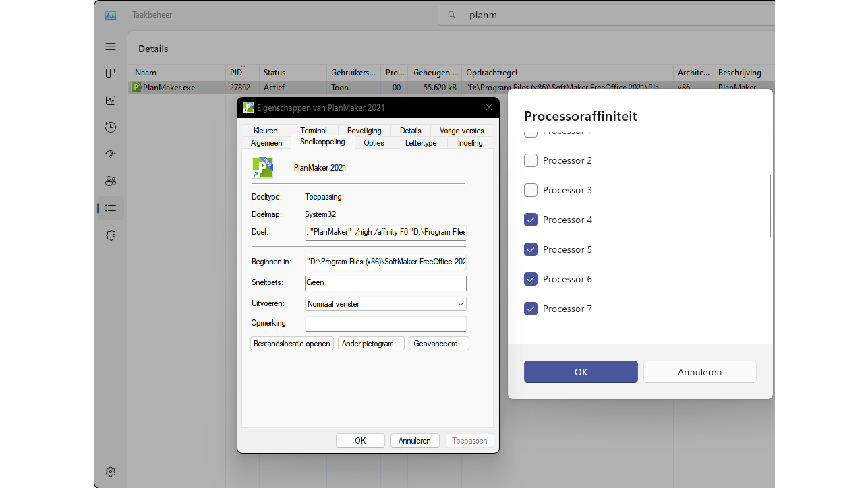Switch to the Opties tab
This screenshot has width=868, height=488.
374,143
